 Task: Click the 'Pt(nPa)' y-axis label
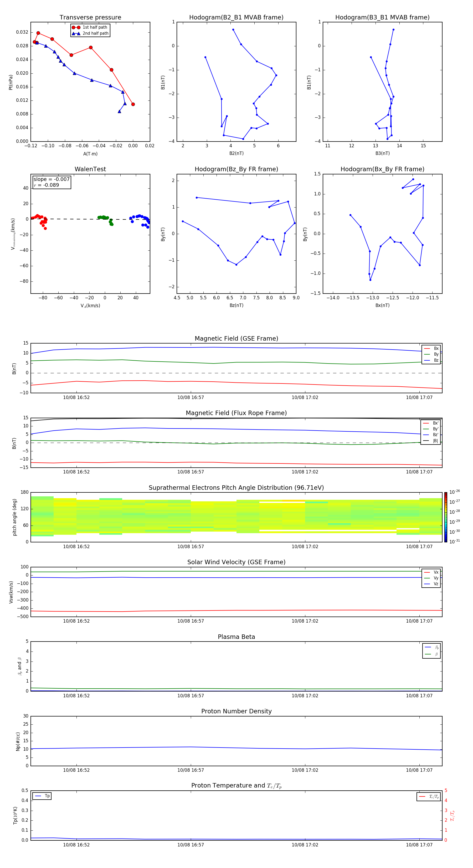(11, 82)
